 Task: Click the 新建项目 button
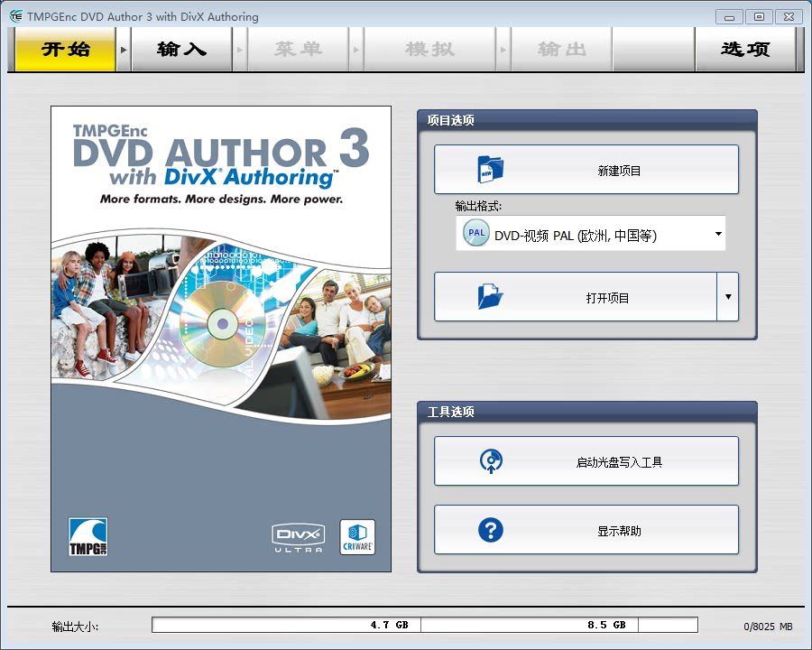point(586,169)
